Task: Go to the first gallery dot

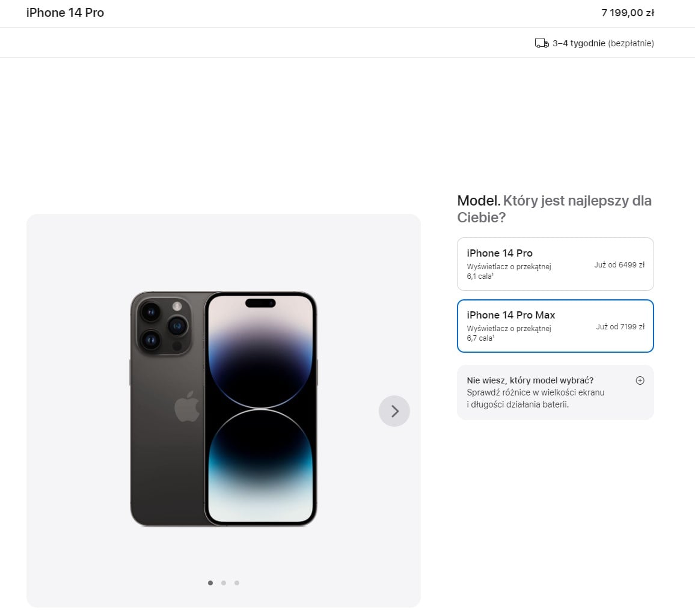Action: [210, 583]
